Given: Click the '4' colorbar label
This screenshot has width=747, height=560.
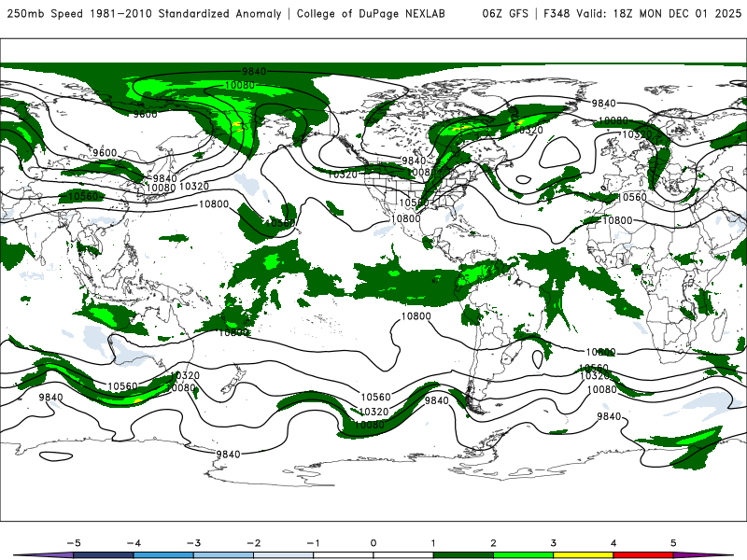Looking at the screenshot, I should tap(613, 543).
